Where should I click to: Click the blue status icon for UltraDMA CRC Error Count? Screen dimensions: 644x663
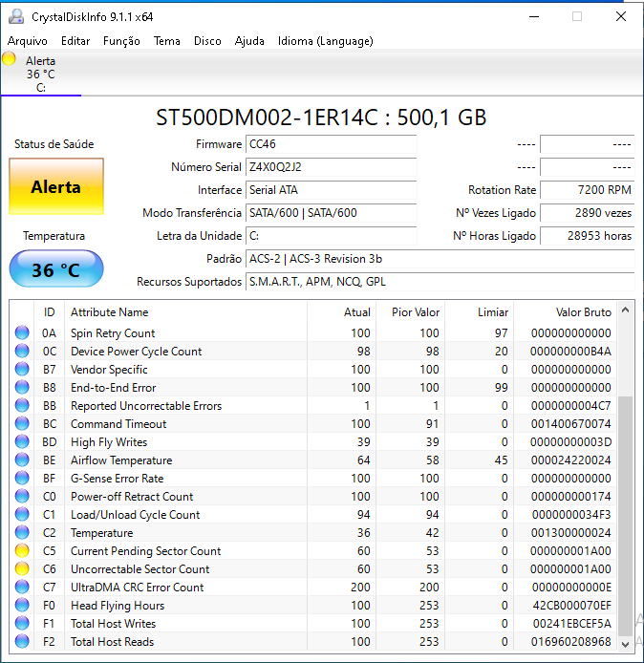tap(22, 588)
